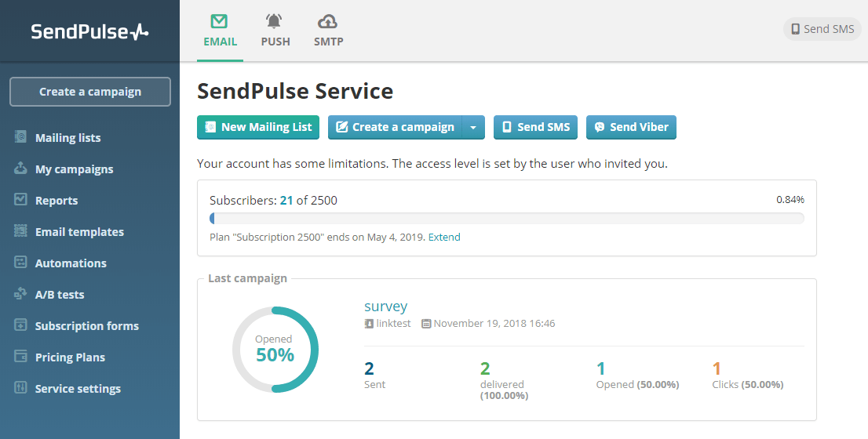Click the linktest mailing list name

tap(394, 324)
